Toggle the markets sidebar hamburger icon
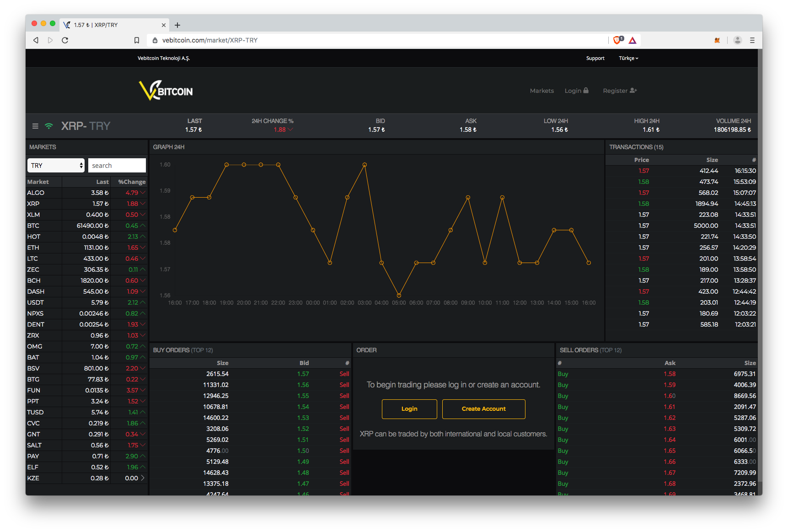Screen dimensions: 788x532 (x=35, y=126)
